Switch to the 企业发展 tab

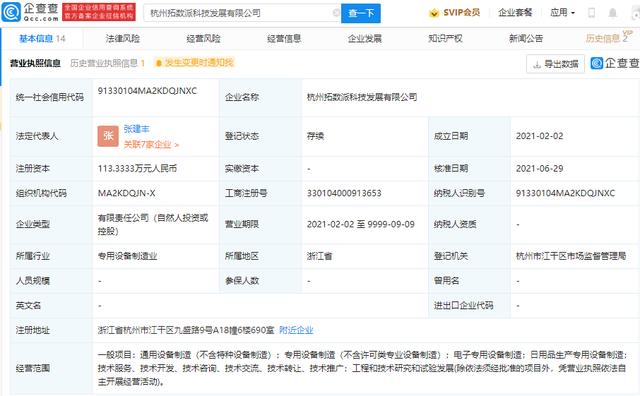click(x=365, y=39)
